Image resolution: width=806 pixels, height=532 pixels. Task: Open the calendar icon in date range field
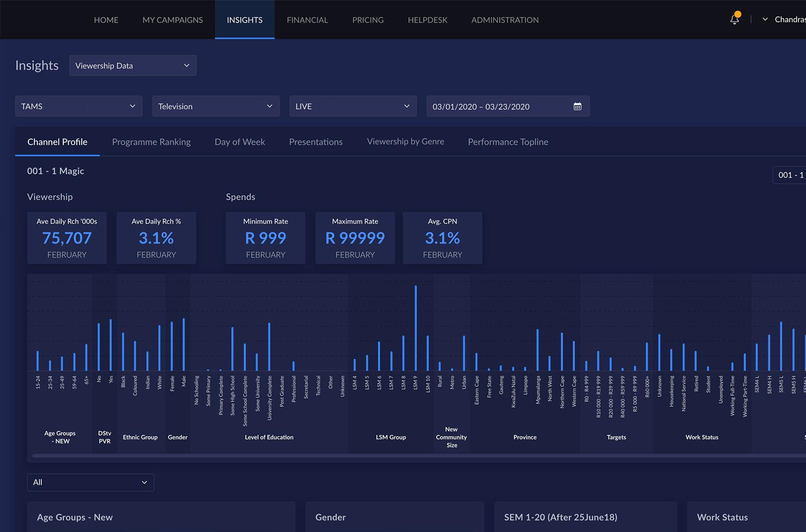[x=577, y=106]
